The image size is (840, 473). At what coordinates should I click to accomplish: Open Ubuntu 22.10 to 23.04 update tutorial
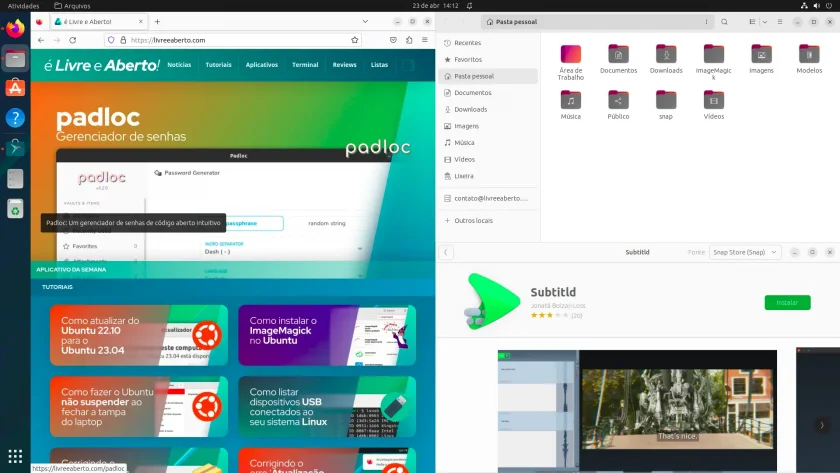click(139, 335)
